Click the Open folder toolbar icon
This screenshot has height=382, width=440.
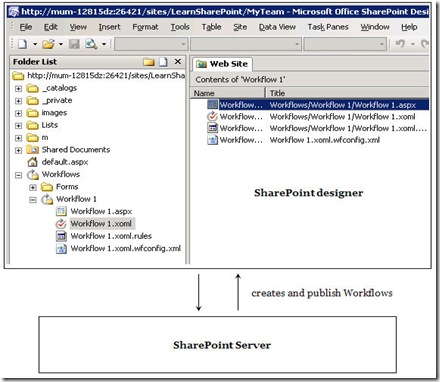(49, 44)
